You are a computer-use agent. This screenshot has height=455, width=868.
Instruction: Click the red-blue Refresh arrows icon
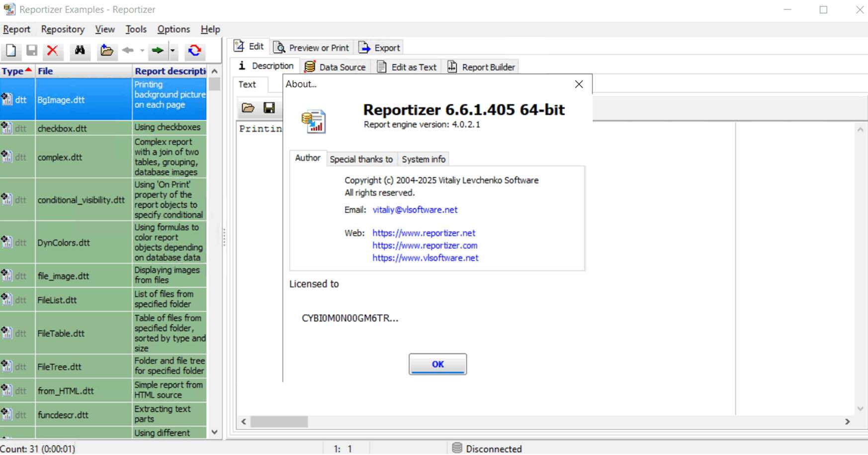pyautogui.click(x=194, y=50)
